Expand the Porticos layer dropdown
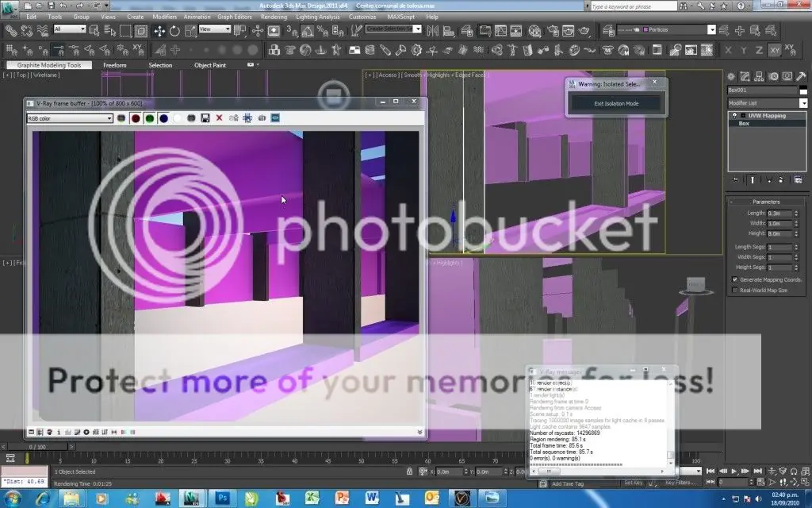 click(x=711, y=30)
